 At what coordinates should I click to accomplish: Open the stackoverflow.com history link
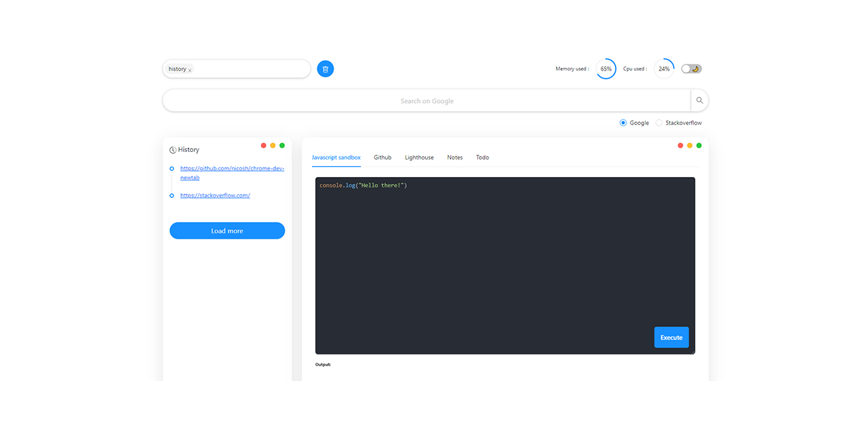click(x=215, y=195)
